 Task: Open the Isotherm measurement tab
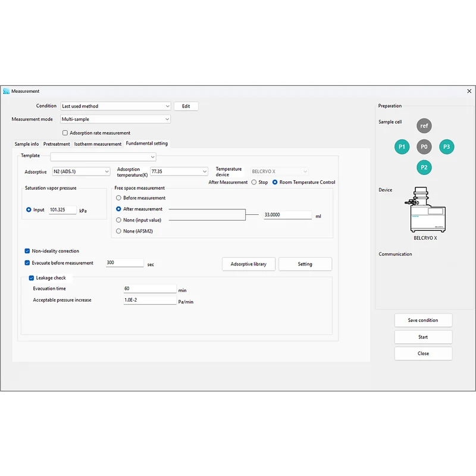[98, 144]
